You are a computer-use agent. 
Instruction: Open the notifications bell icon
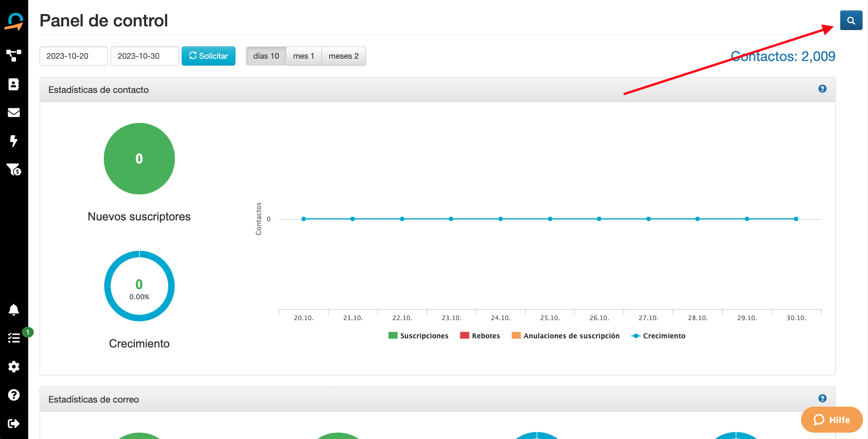[14, 310]
